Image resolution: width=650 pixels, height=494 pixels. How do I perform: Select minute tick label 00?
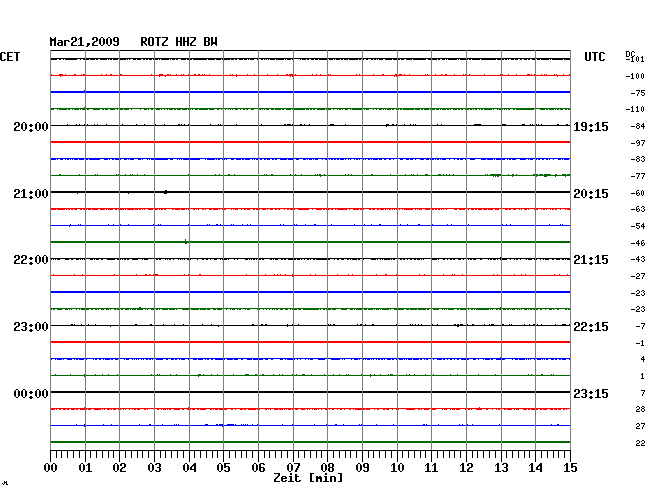51,467
